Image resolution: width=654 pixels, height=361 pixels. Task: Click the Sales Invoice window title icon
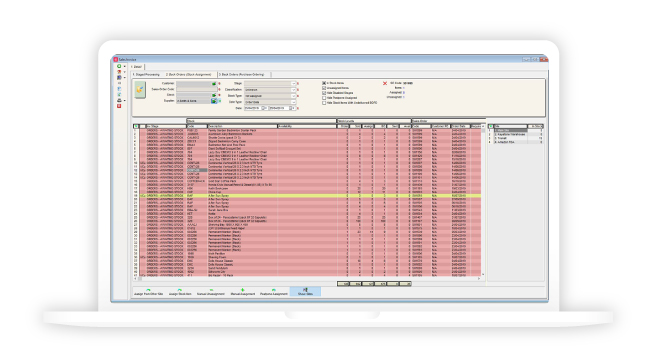coord(116,60)
